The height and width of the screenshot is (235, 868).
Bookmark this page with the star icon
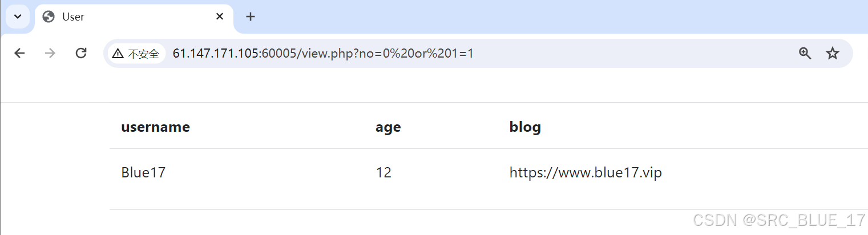pyautogui.click(x=833, y=53)
